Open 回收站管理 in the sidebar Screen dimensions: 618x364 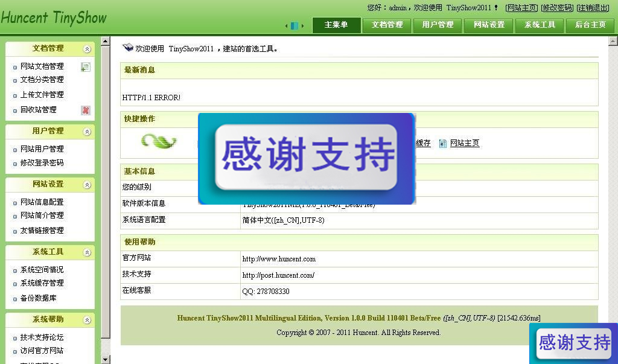click(x=39, y=110)
